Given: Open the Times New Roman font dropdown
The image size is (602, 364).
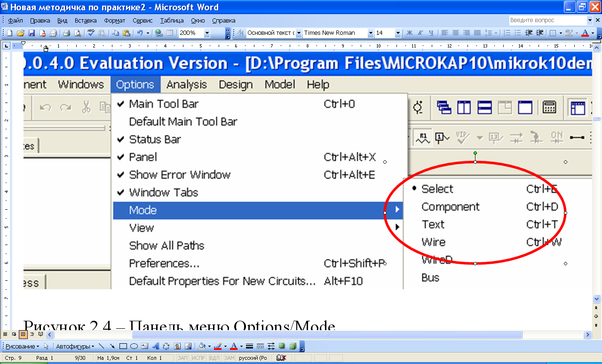Looking at the screenshot, I should (x=371, y=33).
